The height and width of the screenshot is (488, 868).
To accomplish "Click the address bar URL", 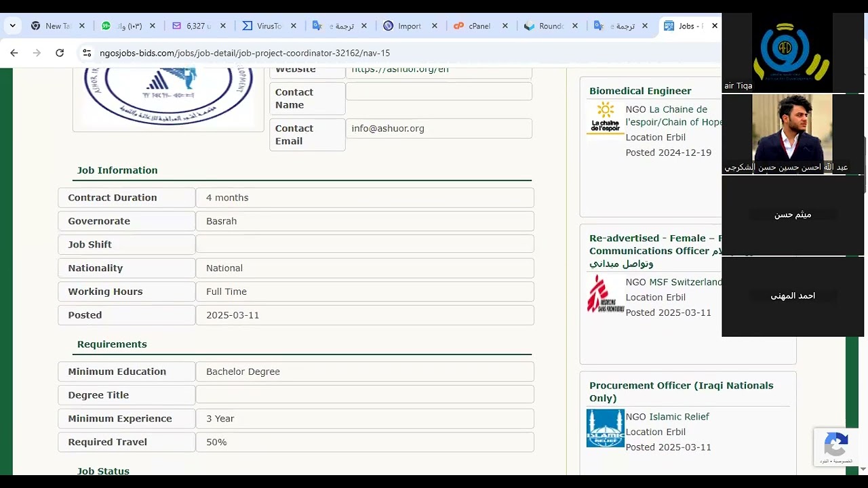I will tap(245, 53).
